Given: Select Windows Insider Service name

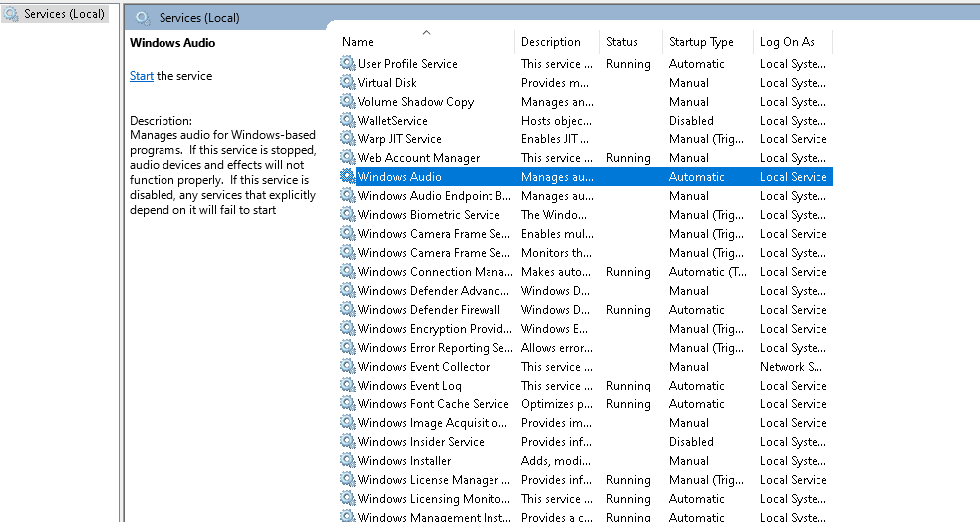Looking at the screenshot, I should (421, 442).
